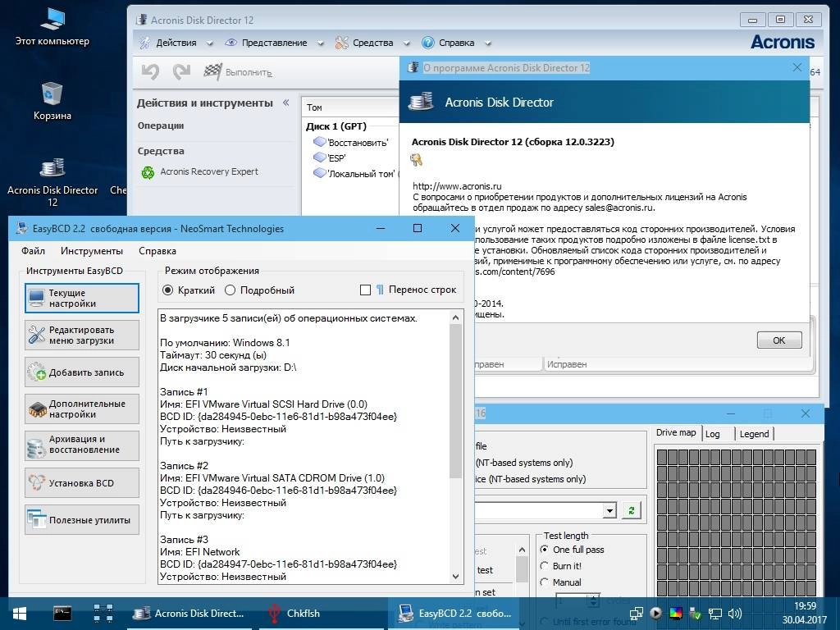Viewport: 840px width, 630px height.
Task: Select Диск 1 (GPT) in volume list
Action: 336,126
